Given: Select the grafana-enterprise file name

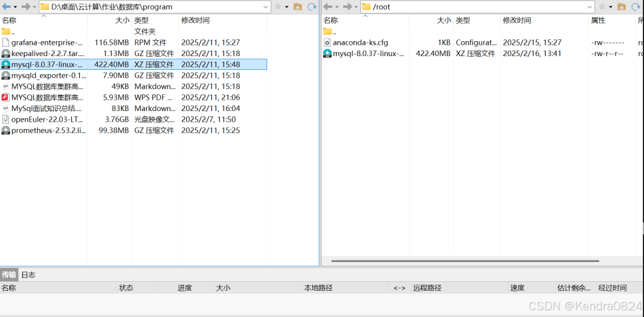Looking at the screenshot, I should click(x=48, y=42).
